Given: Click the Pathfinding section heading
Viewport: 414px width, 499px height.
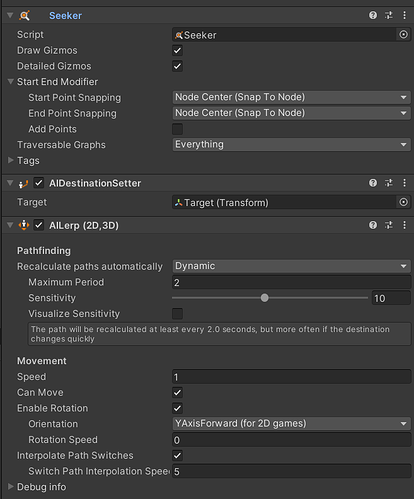Looking at the screenshot, I should (x=44, y=251).
